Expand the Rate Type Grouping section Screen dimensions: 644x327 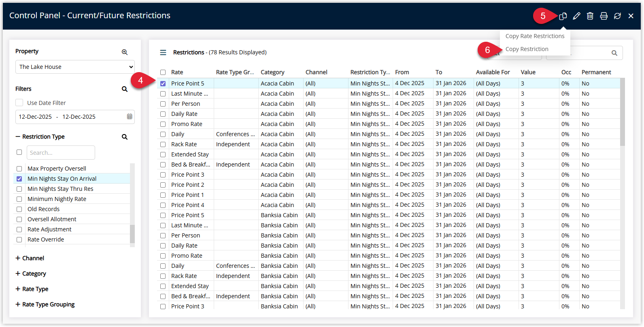pyautogui.click(x=18, y=304)
